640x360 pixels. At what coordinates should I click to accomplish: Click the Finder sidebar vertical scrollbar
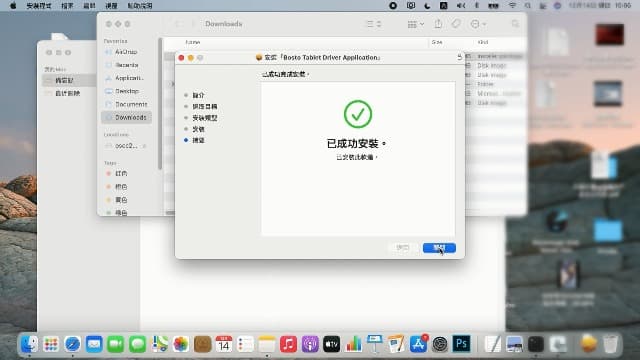(x=160, y=104)
